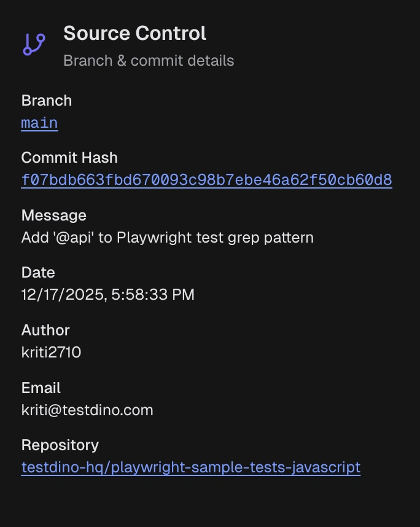
Task: Click the Date section label
Action: [x=37, y=272]
